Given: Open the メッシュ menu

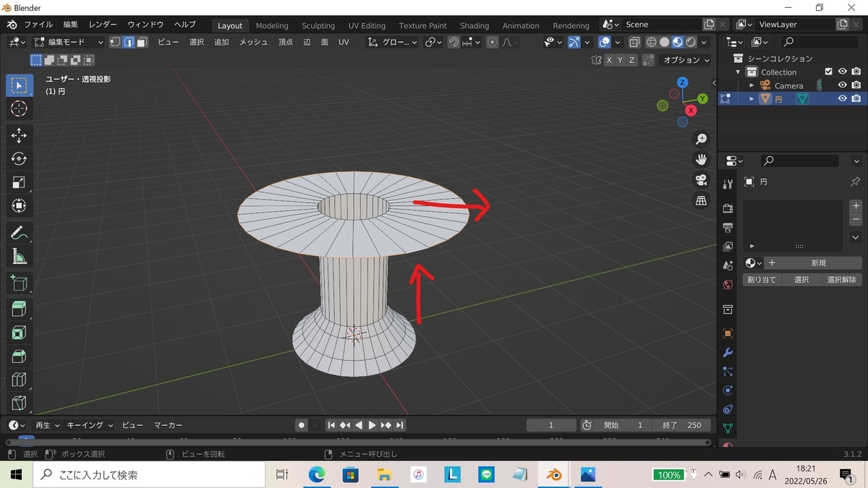Looking at the screenshot, I should tap(254, 43).
